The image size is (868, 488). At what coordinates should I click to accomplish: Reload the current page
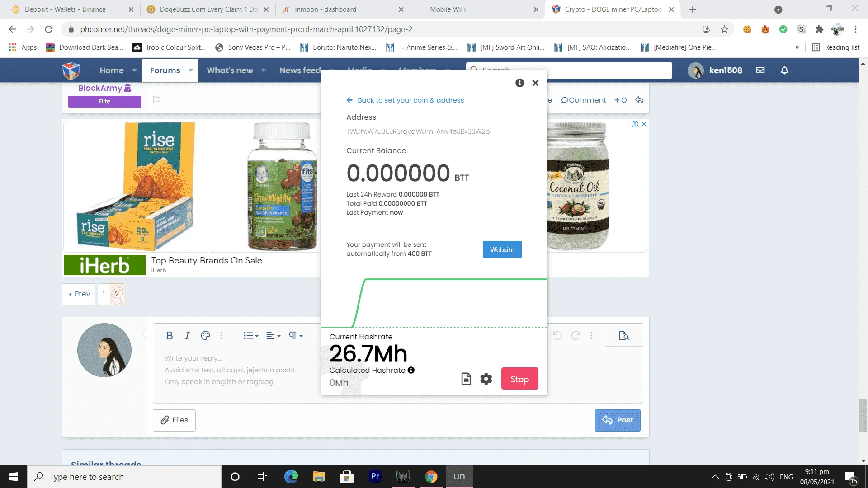tap(49, 29)
